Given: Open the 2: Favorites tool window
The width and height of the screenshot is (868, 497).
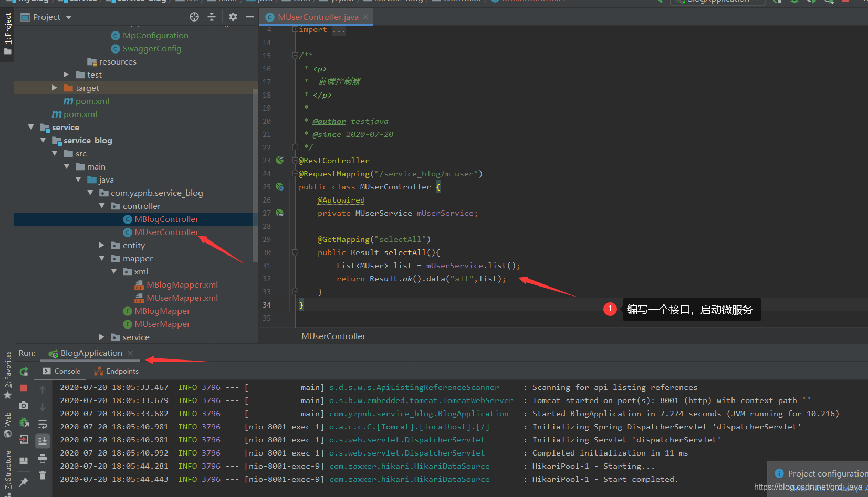Looking at the screenshot, I should point(7,374).
